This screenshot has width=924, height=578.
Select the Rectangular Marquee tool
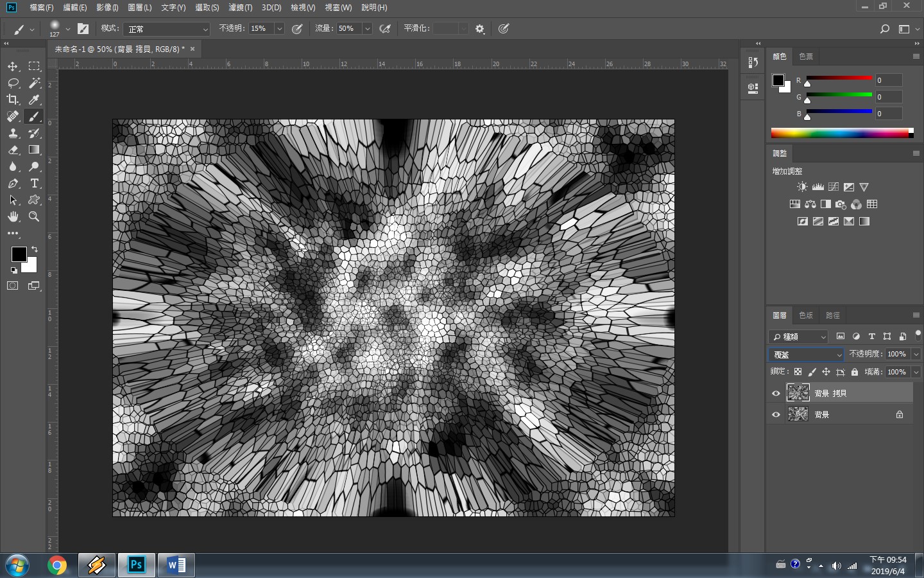[x=34, y=66]
